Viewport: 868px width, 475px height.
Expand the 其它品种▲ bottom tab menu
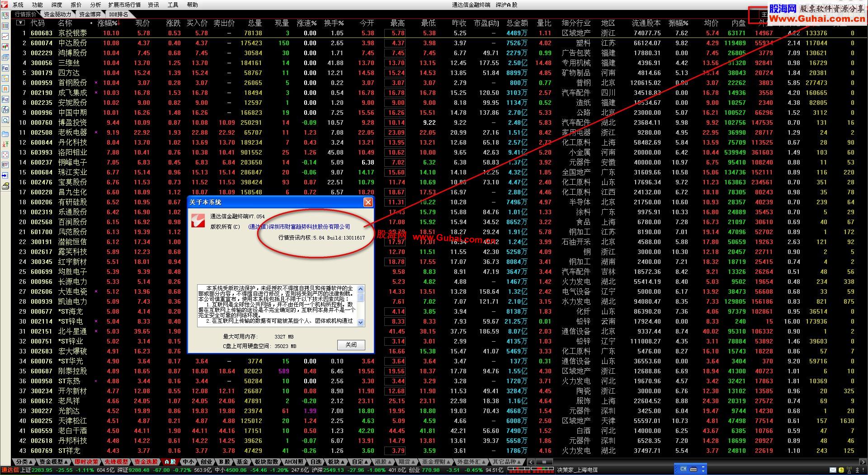point(507,462)
